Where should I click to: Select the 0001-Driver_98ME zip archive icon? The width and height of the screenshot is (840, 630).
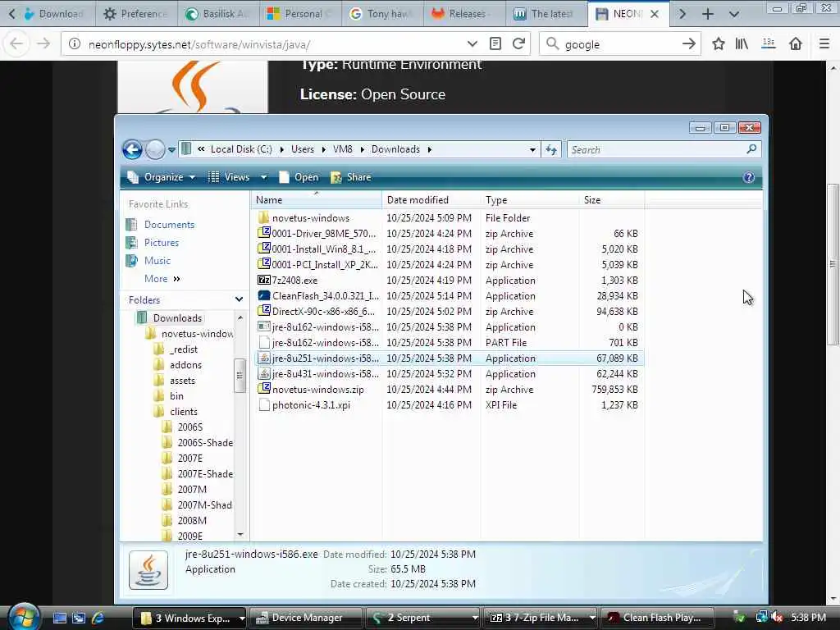263,233
